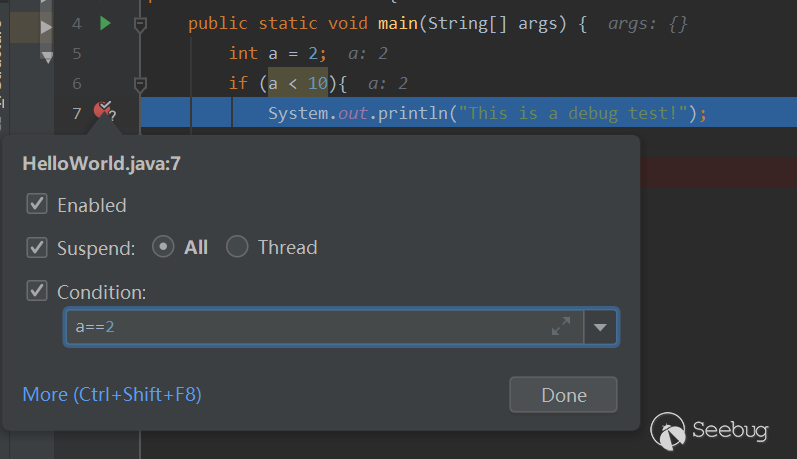
Task: Collapse the main method fold marker
Action: coord(141,23)
